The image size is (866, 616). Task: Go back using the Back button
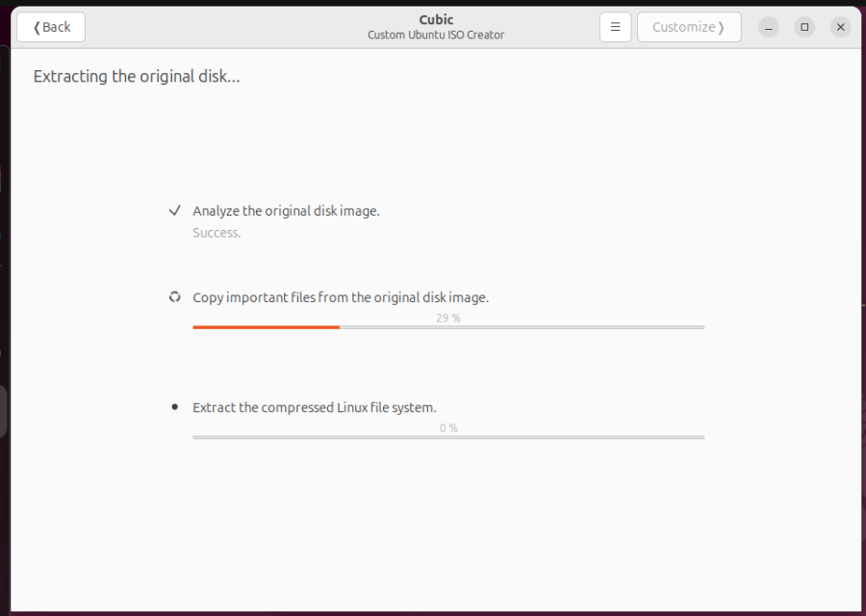[x=51, y=27]
